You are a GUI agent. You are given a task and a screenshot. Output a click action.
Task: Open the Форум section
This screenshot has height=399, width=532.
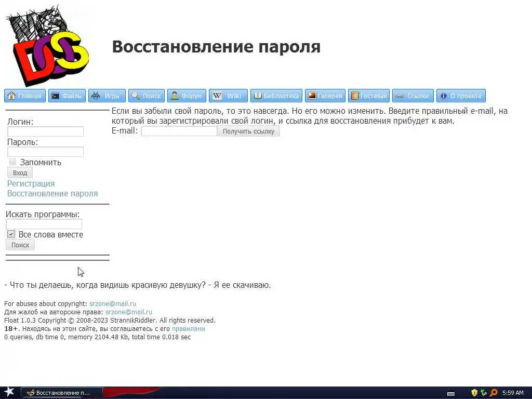pos(187,96)
